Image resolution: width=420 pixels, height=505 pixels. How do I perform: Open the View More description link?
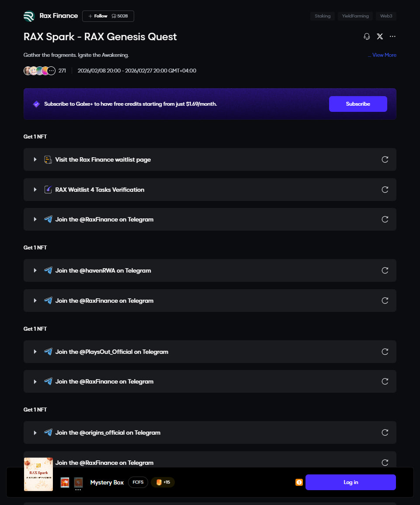[384, 55]
